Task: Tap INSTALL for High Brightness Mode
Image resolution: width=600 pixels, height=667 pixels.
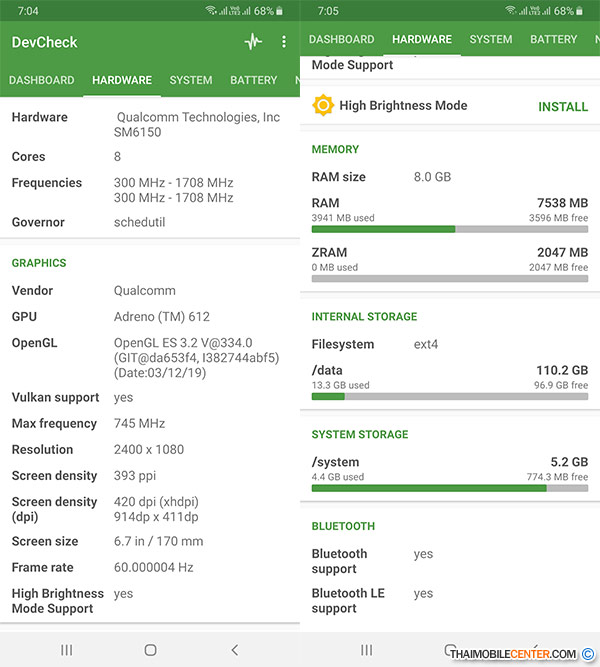Action: tap(563, 107)
